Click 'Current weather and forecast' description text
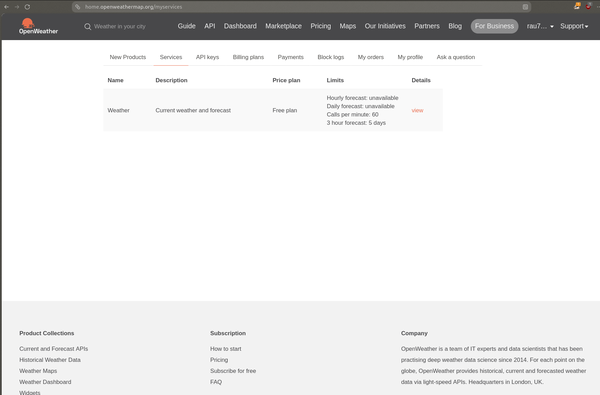The image size is (600, 395). 193,110
